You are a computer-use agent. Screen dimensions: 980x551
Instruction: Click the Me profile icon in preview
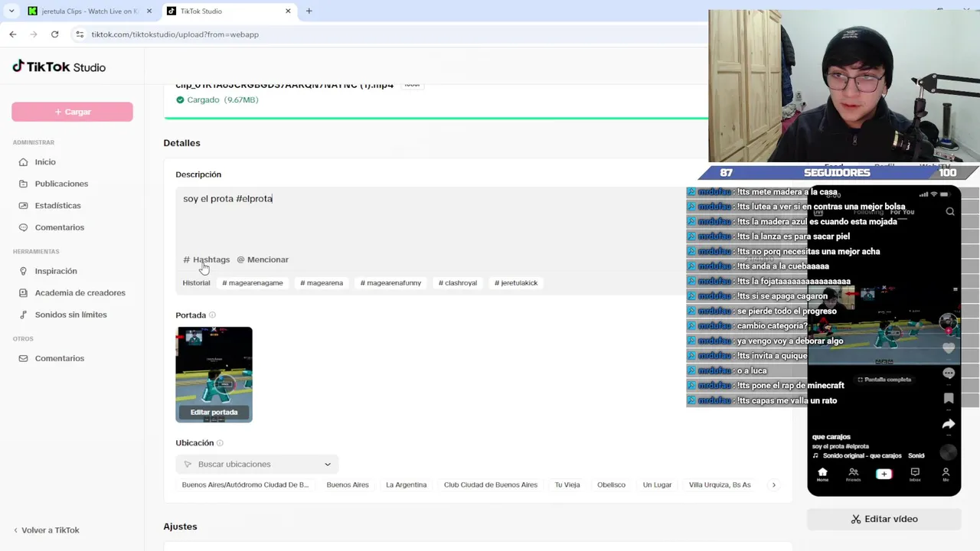point(946,474)
